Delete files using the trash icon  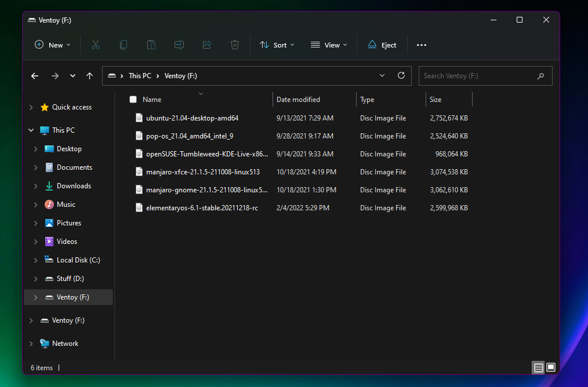click(x=234, y=45)
